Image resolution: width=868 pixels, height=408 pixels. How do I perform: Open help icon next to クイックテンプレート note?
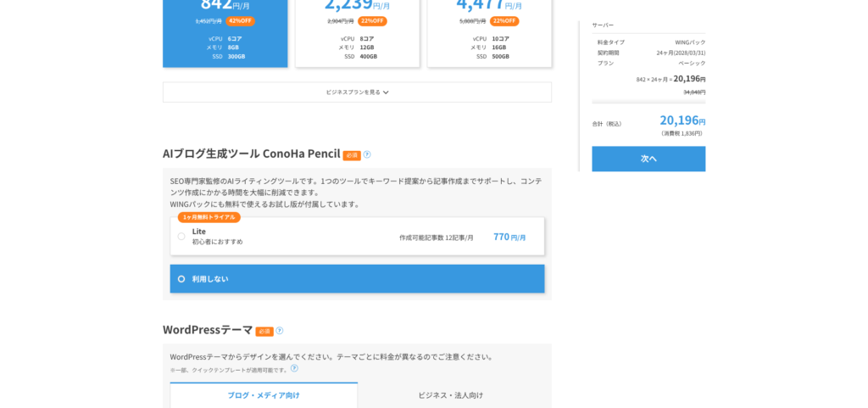point(294,368)
